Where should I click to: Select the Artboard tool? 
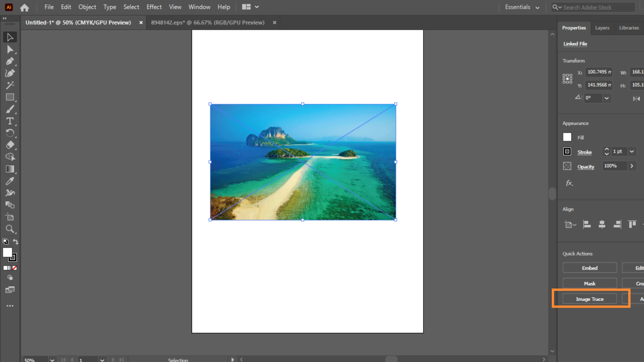coord(10,217)
